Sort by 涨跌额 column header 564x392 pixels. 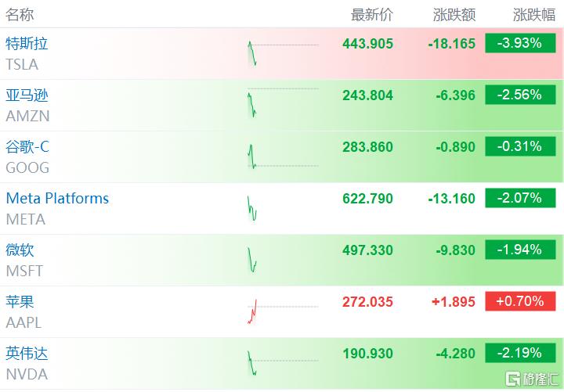point(454,15)
